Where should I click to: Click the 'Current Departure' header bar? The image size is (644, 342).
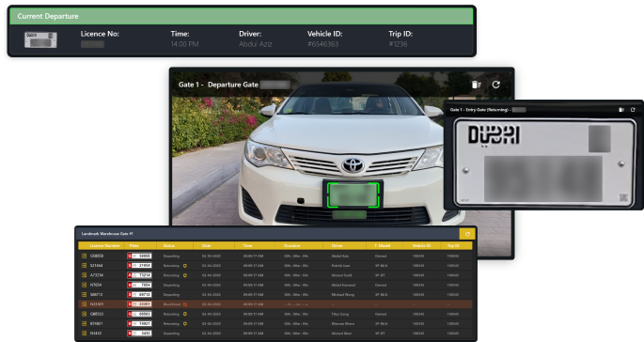(x=242, y=16)
